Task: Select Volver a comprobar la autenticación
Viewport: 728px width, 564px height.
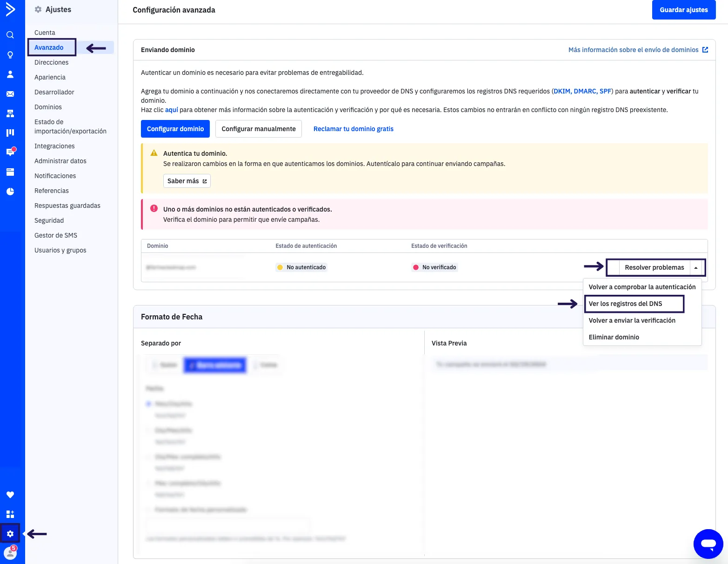Action: tap(642, 287)
